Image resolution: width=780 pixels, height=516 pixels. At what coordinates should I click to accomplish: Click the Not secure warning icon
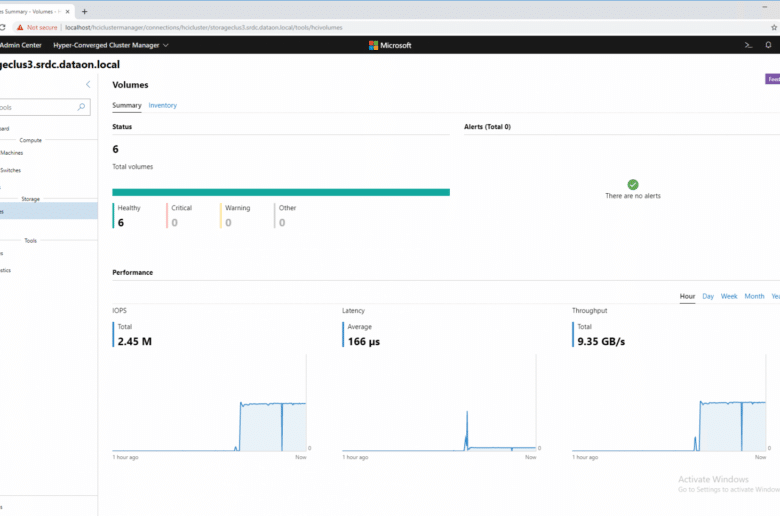click(20, 27)
